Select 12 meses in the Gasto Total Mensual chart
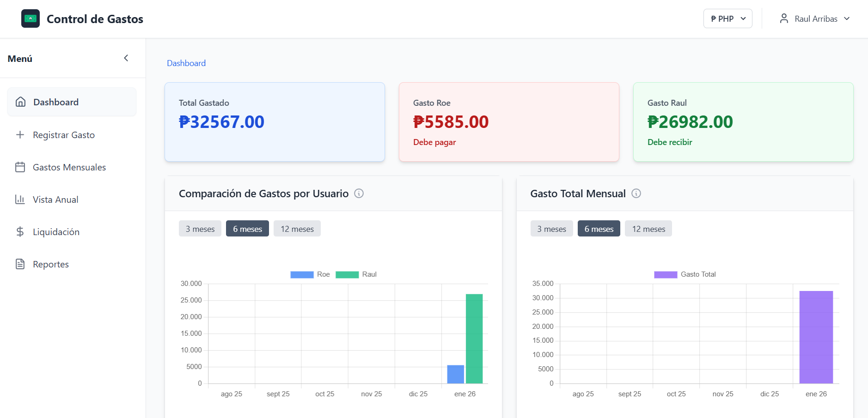 (x=648, y=229)
